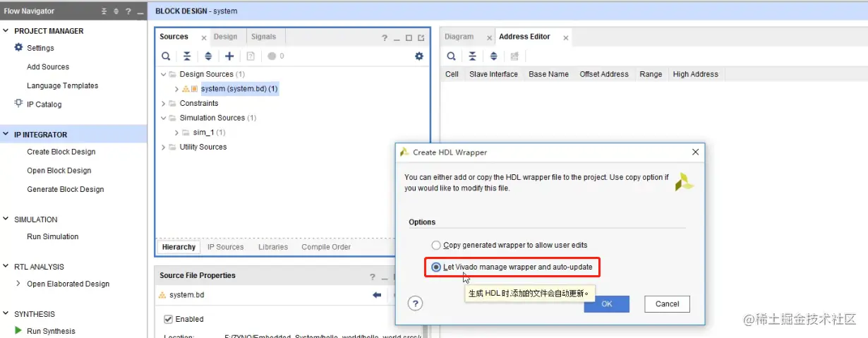Screen dimensions: 868x338
Task: Close the Address Editor tab
Action: (x=566, y=38)
